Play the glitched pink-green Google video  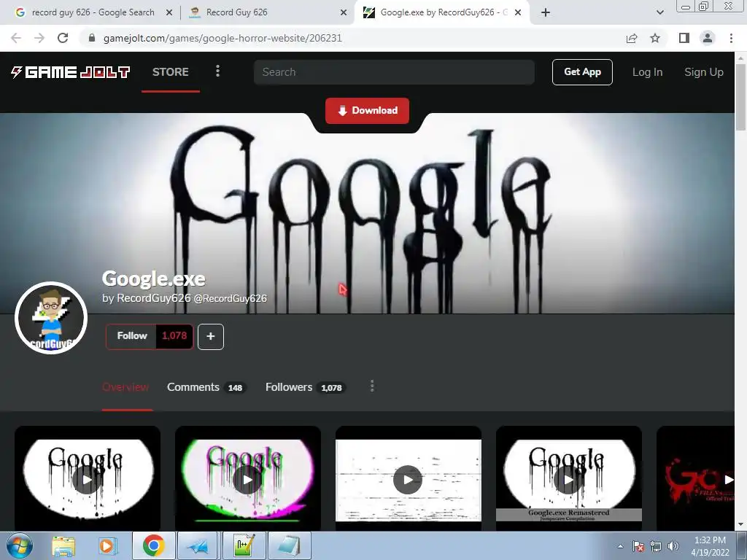coord(248,479)
